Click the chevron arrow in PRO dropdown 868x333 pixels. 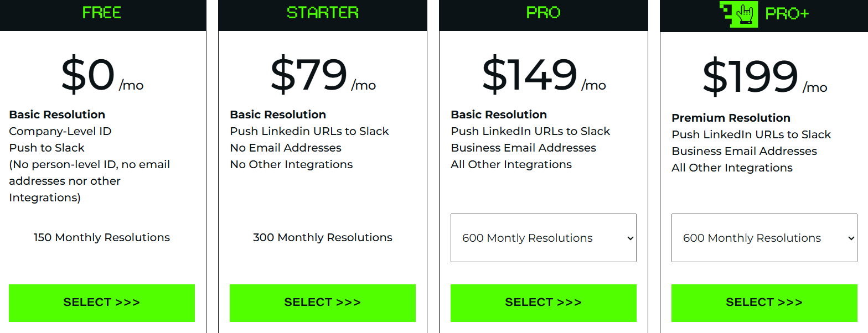(630, 237)
